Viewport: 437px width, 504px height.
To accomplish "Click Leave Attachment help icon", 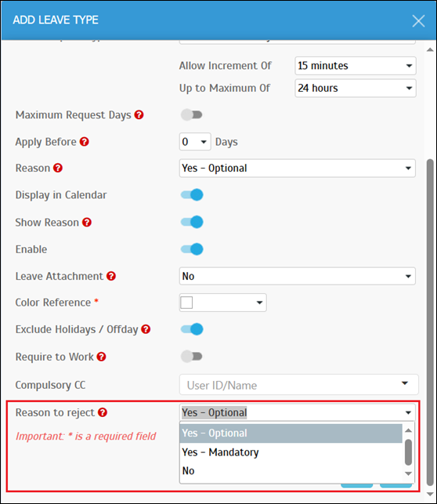I will click(111, 276).
